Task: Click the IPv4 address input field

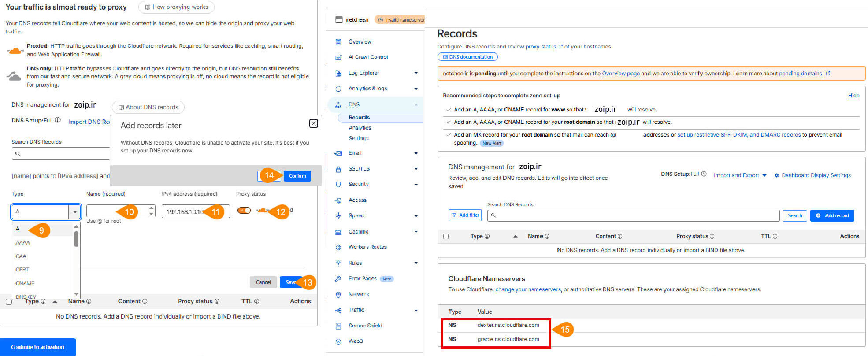Action: coord(196,211)
